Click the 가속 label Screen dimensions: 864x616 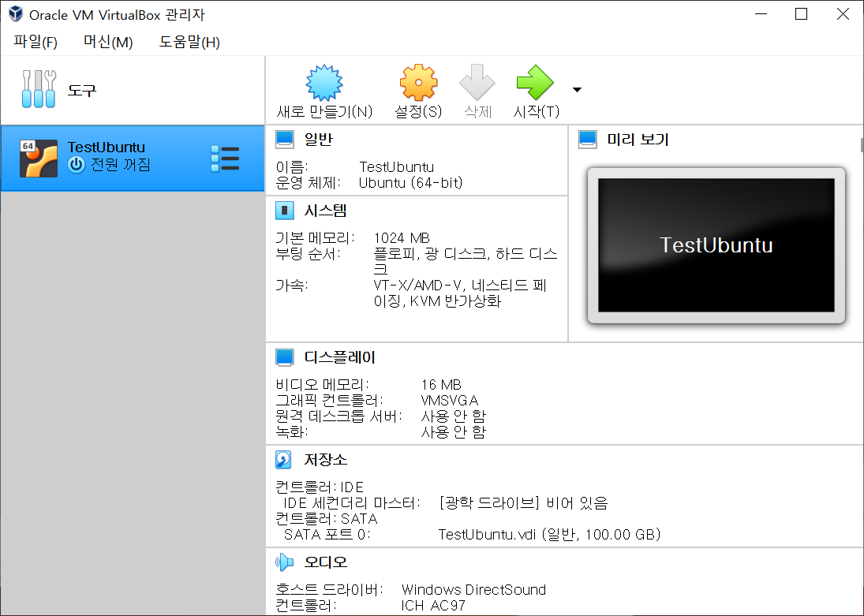pos(291,286)
